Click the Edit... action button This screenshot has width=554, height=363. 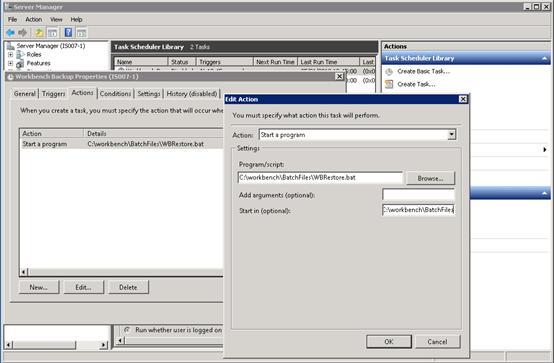point(83,287)
